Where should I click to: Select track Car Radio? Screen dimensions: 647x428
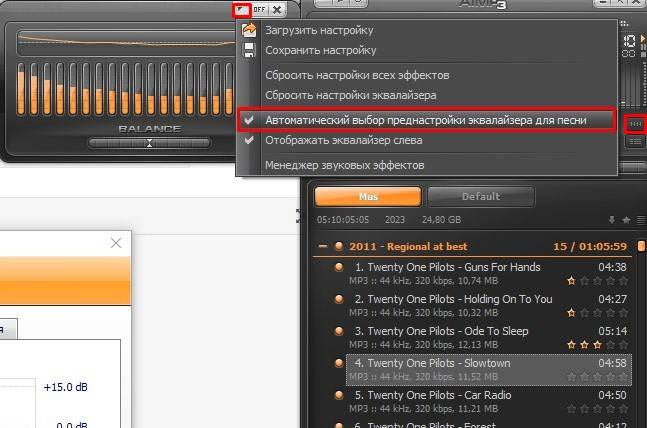click(488, 401)
